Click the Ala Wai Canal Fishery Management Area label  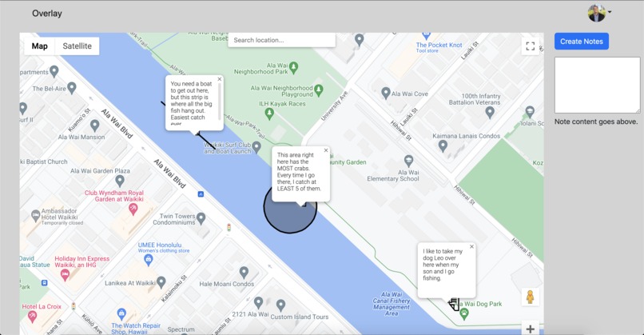click(x=392, y=304)
